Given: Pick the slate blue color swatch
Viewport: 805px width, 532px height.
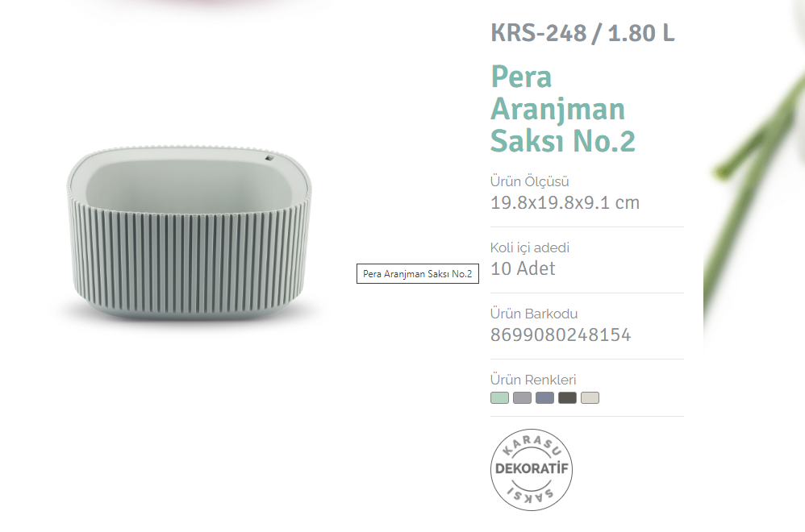Looking at the screenshot, I should point(544,397).
